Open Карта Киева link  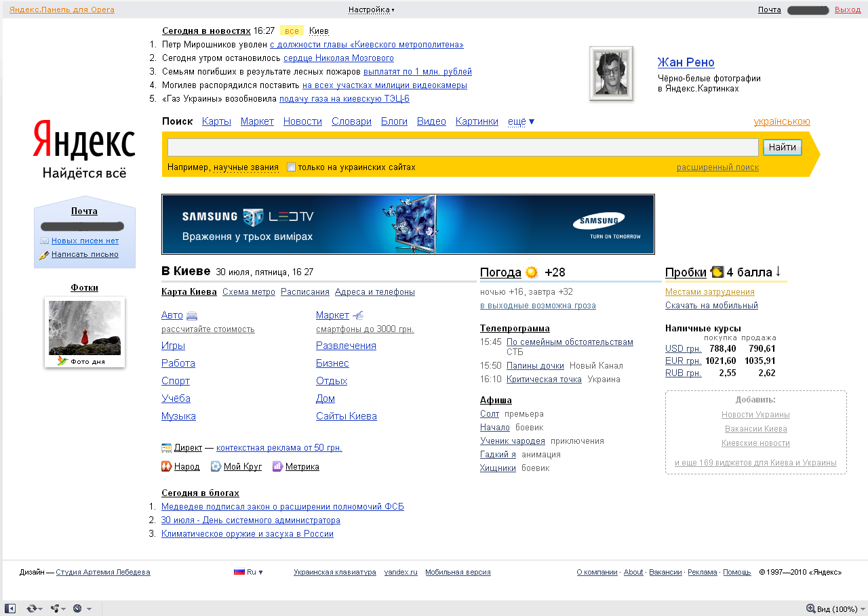pyautogui.click(x=189, y=292)
